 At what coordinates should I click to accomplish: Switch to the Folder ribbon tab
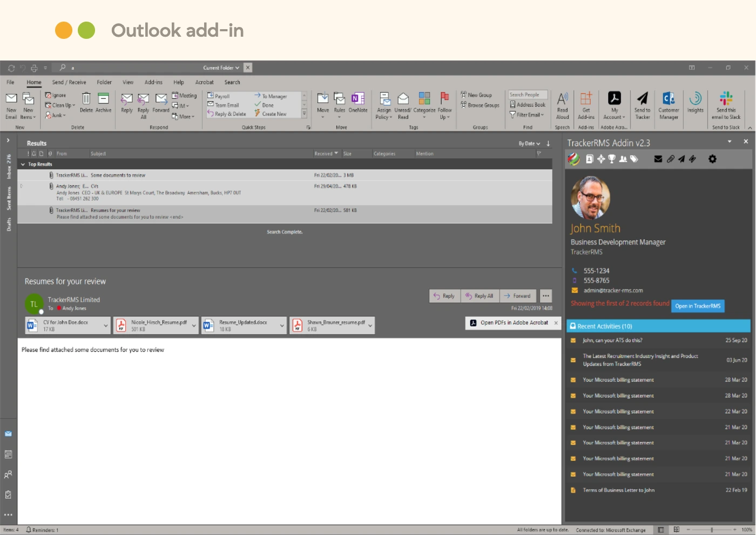(104, 83)
